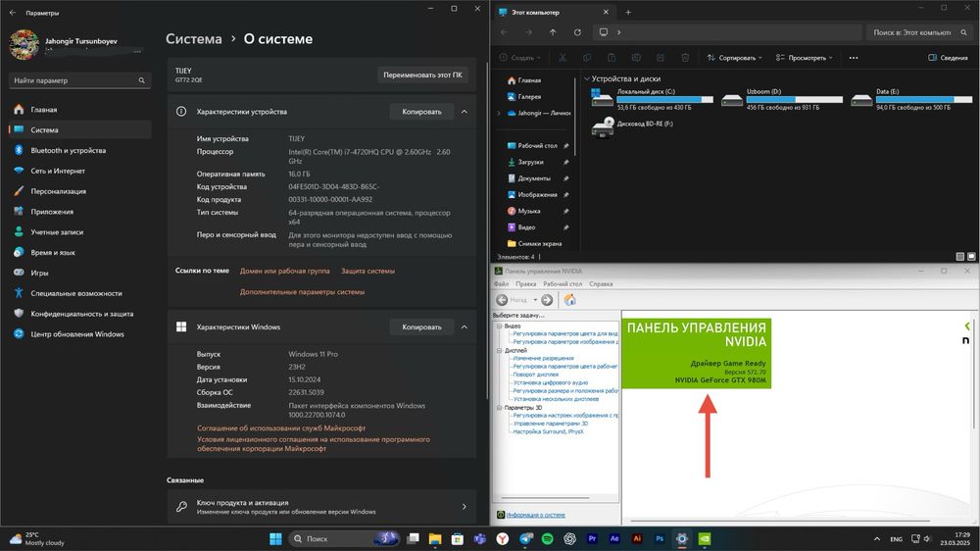Collapse Устройства и диски group
The height and width of the screenshot is (551, 980).
pyautogui.click(x=587, y=78)
